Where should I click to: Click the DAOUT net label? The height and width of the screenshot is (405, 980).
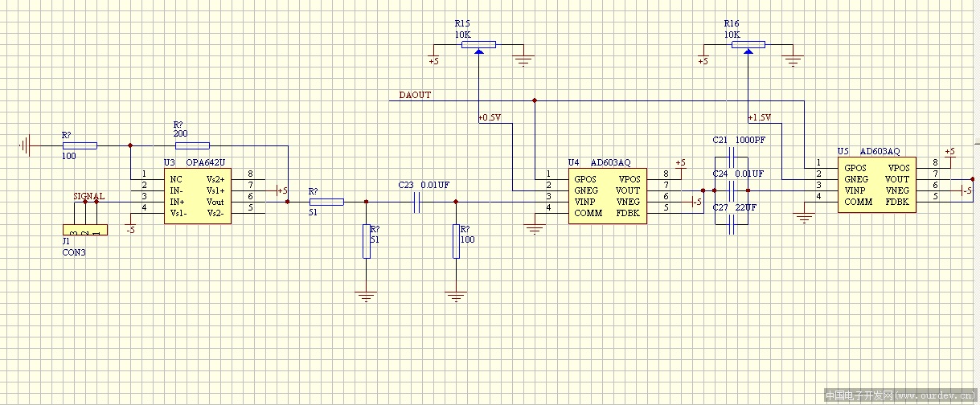pyautogui.click(x=415, y=95)
